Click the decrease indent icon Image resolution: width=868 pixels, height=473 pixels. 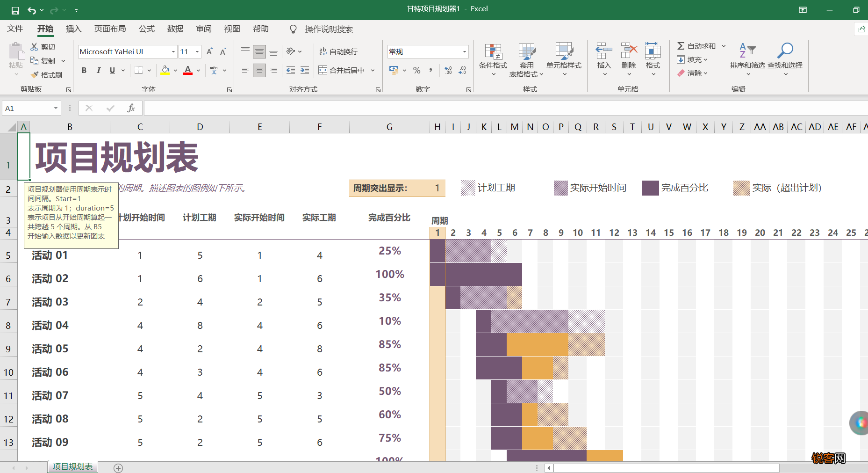[291, 70]
